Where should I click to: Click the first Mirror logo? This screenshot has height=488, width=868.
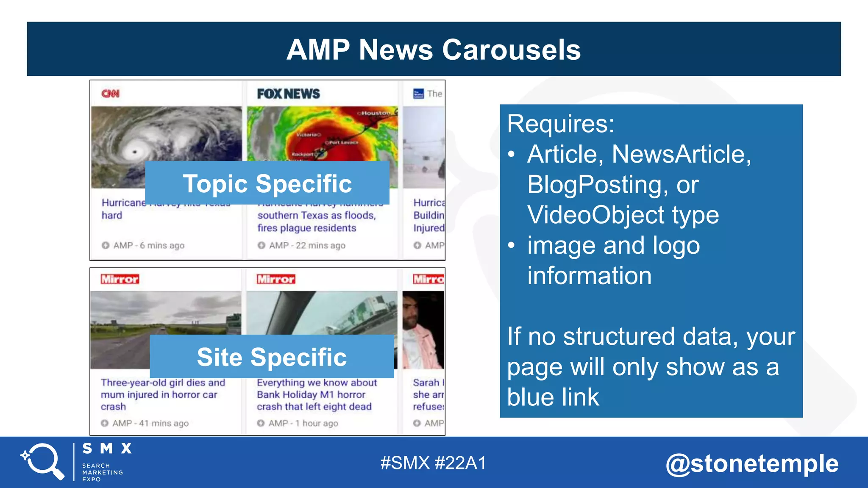120,279
